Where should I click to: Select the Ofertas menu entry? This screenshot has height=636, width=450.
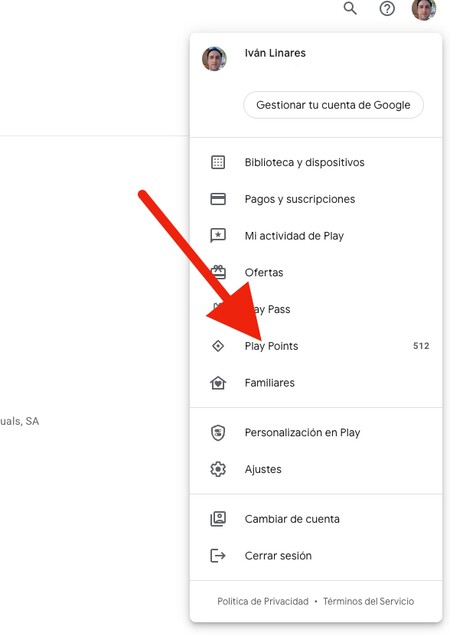316,273
